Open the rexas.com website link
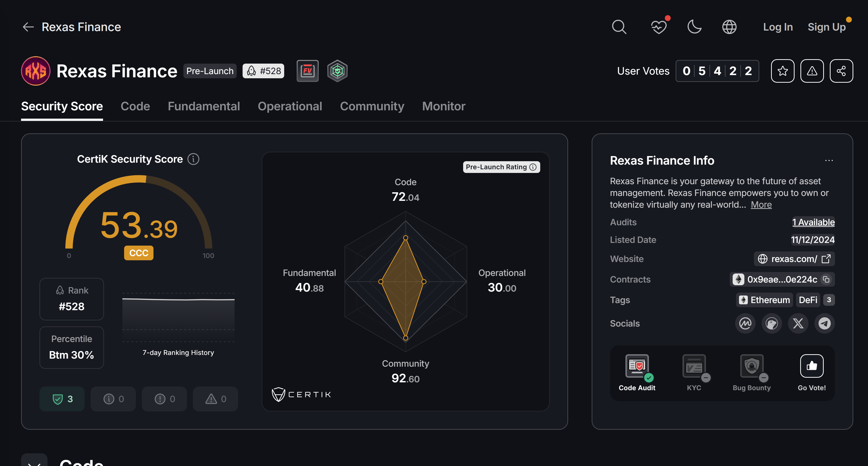The width and height of the screenshot is (868, 466). 794,259
